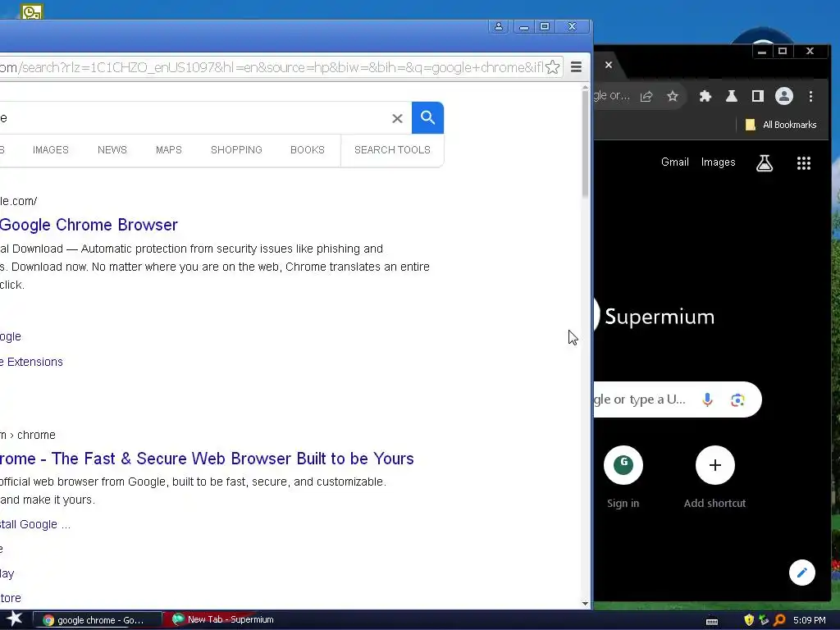840x630 pixels.
Task: Search by image using the Lens icon
Action: [737, 399]
